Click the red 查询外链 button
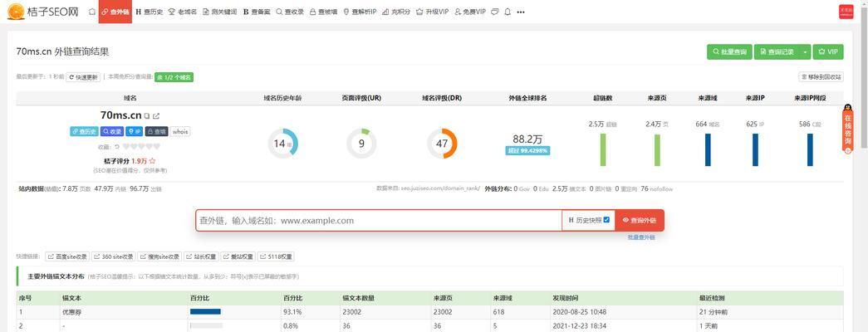The width and height of the screenshot is (868, 332). tap(640, 220)
